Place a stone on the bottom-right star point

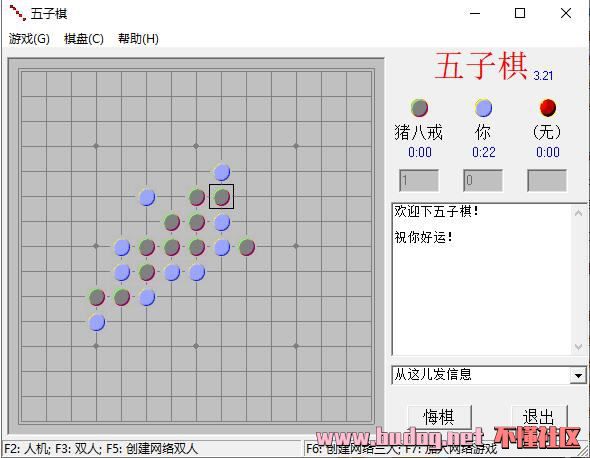296,346
